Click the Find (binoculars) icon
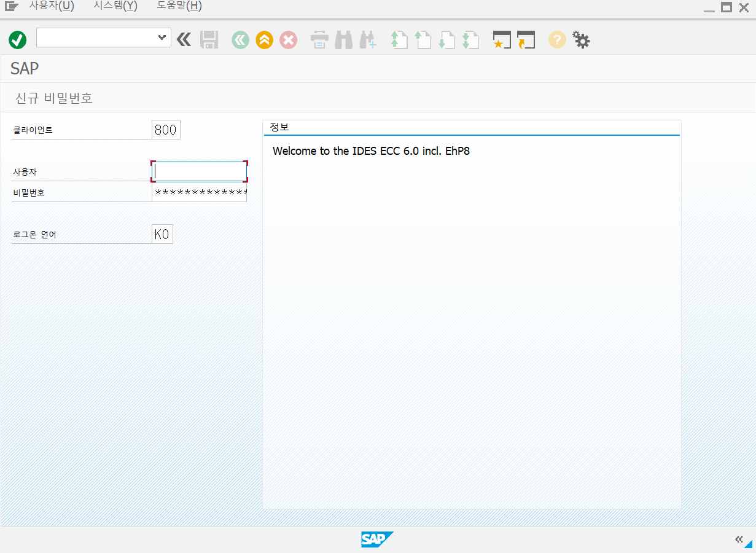Viewport: 756px width, 553px height. tap(344, 39)
